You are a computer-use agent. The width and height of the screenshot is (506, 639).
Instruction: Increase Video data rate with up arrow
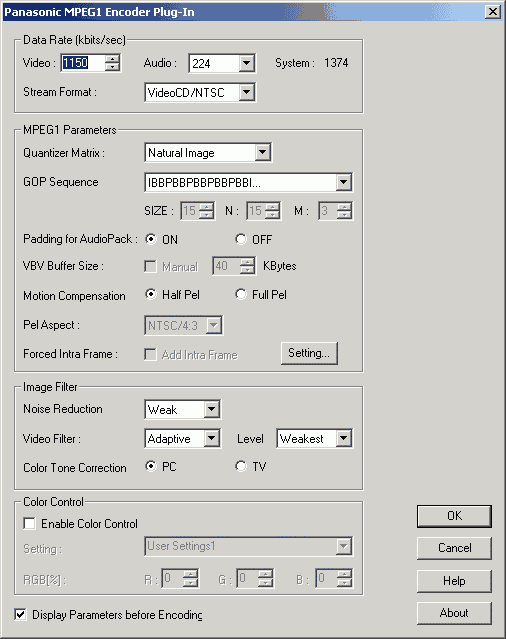[112, 59]
